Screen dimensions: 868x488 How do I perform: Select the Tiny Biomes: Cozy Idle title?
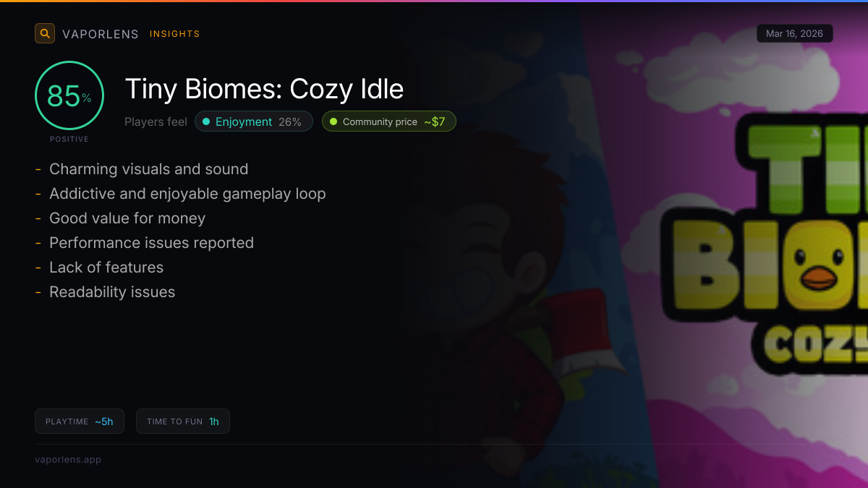coord(264,90)
